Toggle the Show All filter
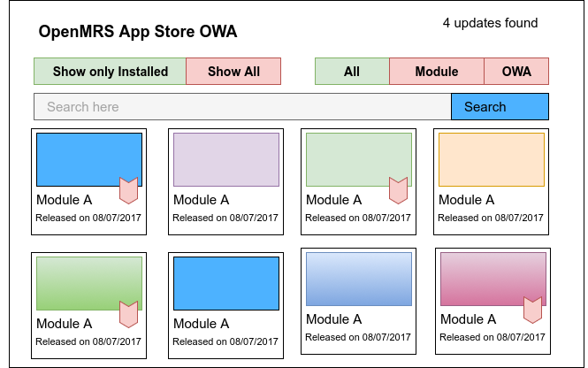Image resolution: width=588 pixels, height=368 pixels. (233, 72)
